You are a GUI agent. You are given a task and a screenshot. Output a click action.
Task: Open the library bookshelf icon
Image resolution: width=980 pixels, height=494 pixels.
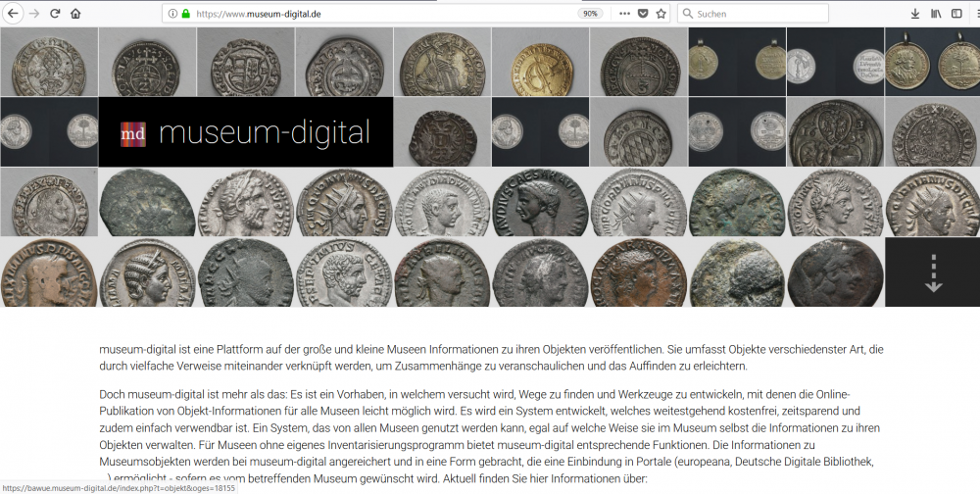[x=936, y=14]
